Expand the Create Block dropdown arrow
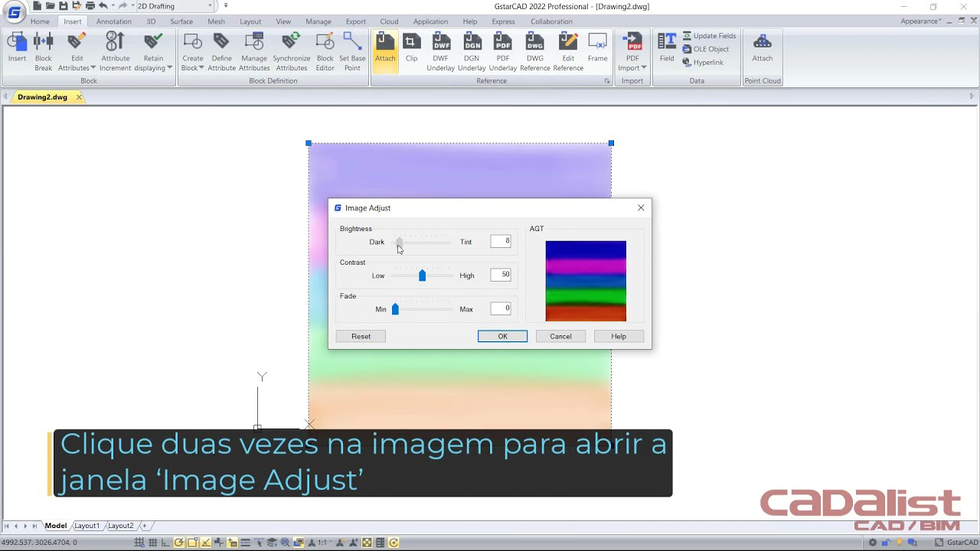The height and width of the screenshot is (551, 980). point(201,68)
